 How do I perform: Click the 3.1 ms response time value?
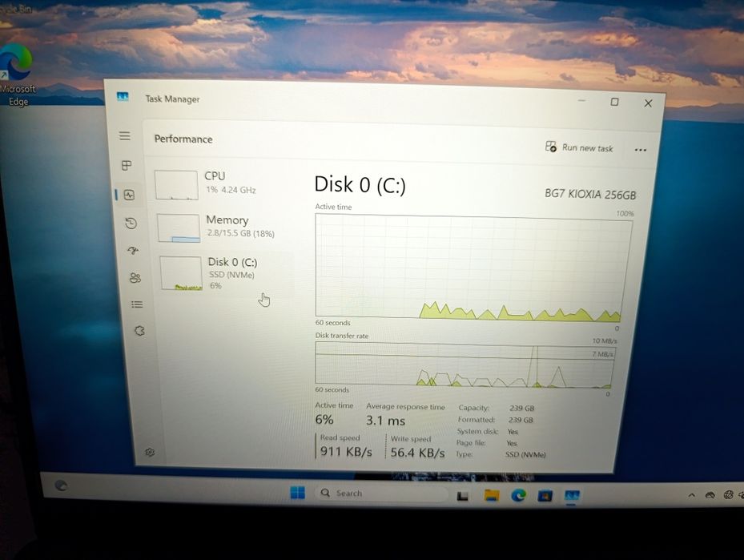coord(385,421)
